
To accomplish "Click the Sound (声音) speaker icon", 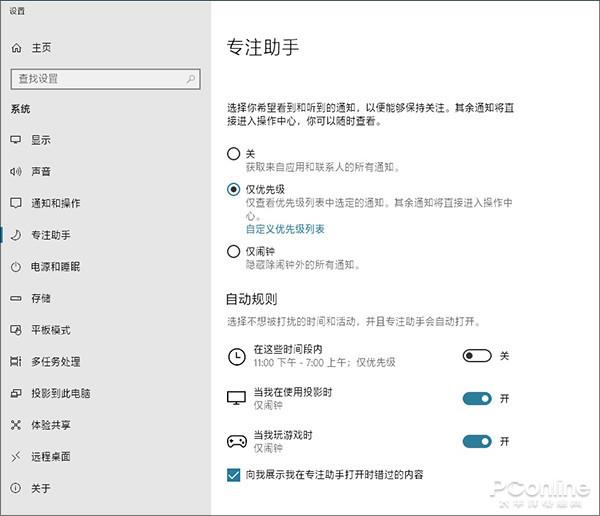I will point(15,171).
